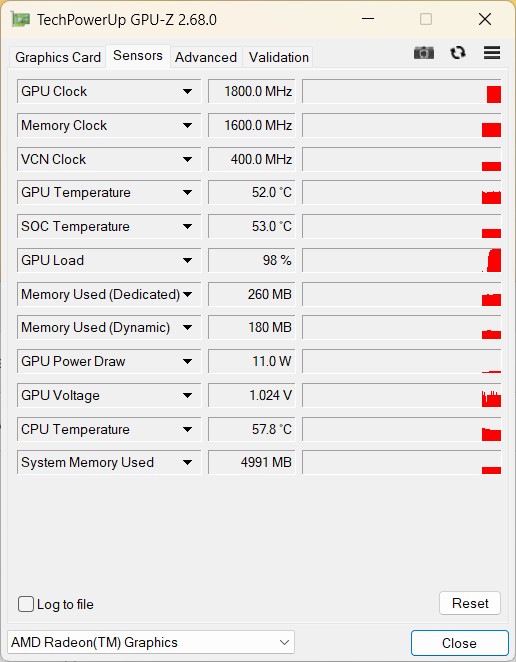The width and height of the screenshot is (516, 662).
Task: Enable the Log to file checkbox
Action: (26, 604)
